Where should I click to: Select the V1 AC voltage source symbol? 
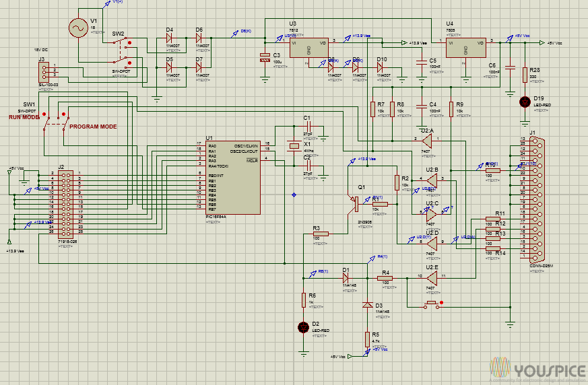78,28
